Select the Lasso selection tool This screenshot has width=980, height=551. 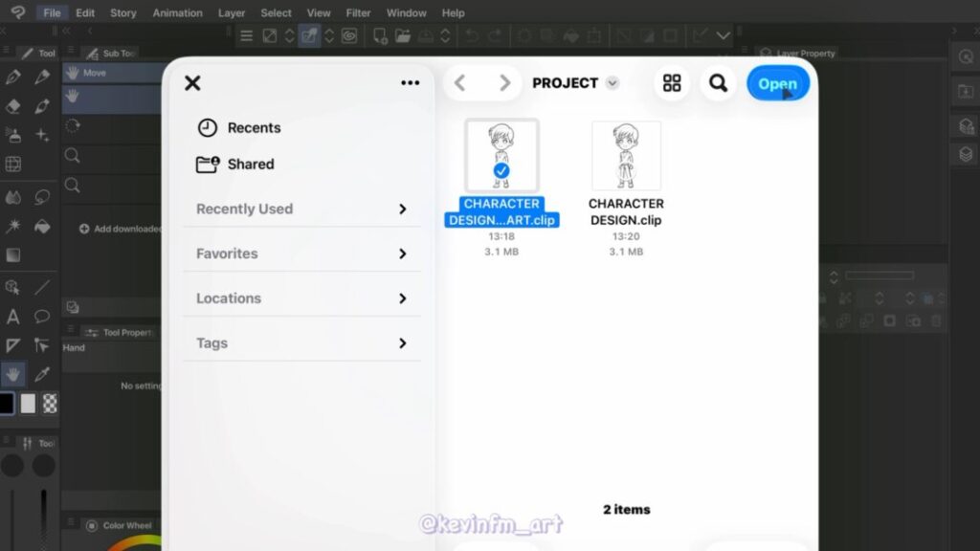click(42, 197)
